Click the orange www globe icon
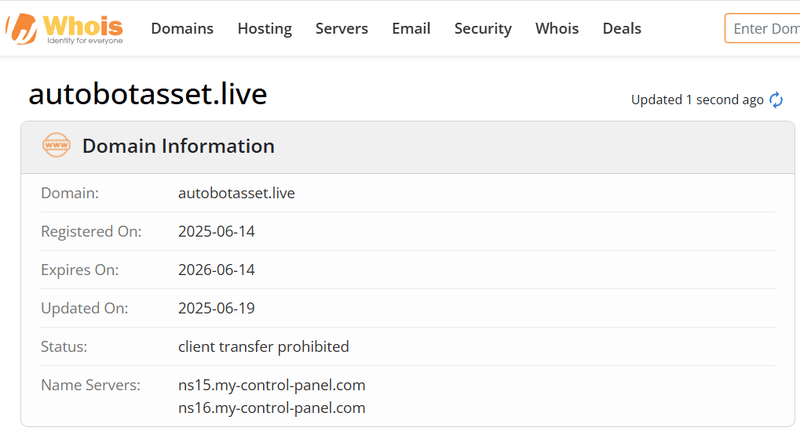Viewport: 800px width, 431px height. point(56,145)
